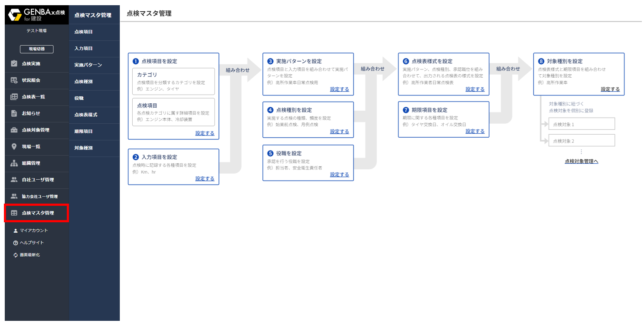Click the お知らせ document icon
The width and height of the screenshot is (644, 323).
[14, 113]
